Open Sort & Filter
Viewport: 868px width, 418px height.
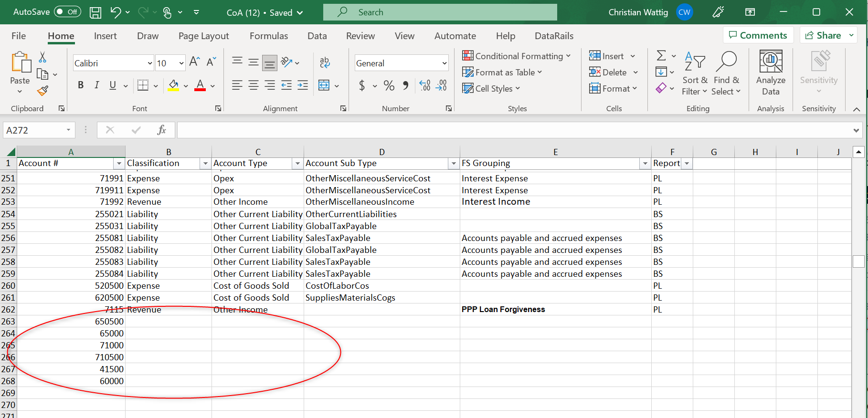pos(695,74)
